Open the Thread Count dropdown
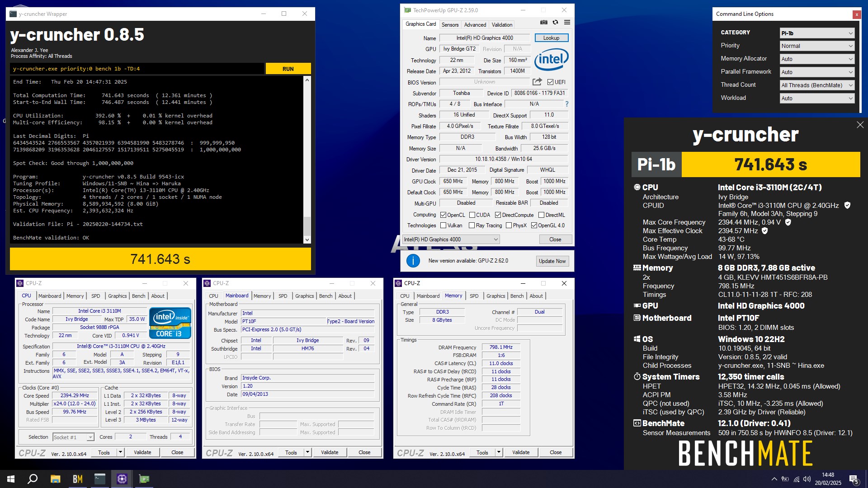The image size is (868, 488). tap(817, 85)
